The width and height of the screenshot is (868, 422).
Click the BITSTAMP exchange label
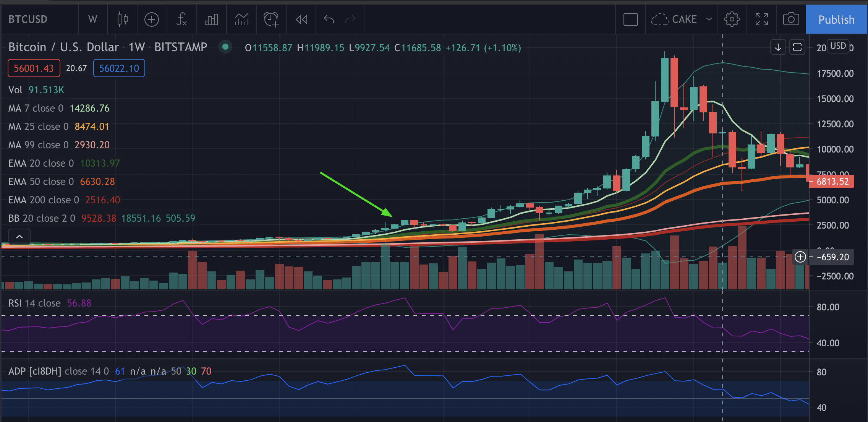coord(181,47)
